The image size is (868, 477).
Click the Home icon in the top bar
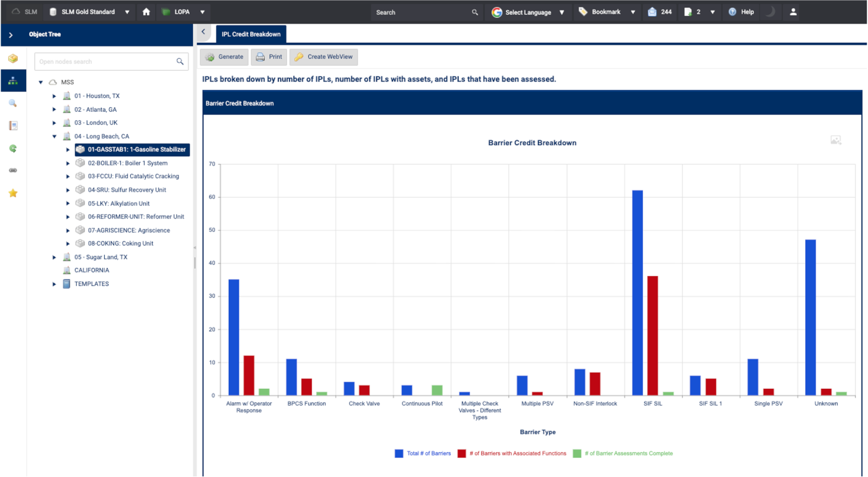(146, 12)
